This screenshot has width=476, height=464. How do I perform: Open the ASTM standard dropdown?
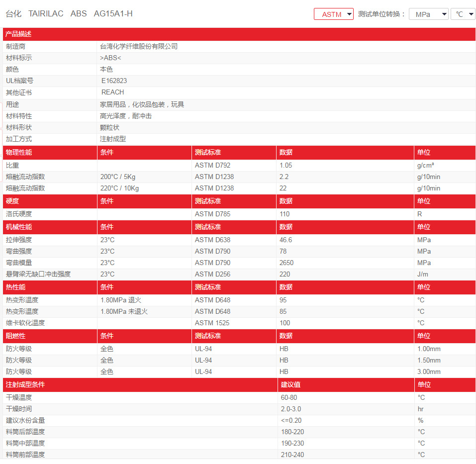[x=333, y=14]
